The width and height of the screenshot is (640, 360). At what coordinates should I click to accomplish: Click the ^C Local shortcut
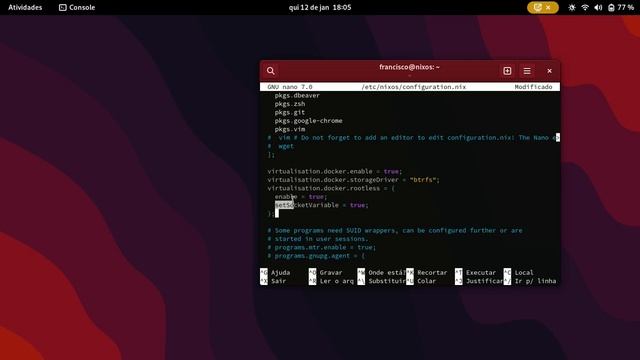pyautogui.click(x=518, y=273)
